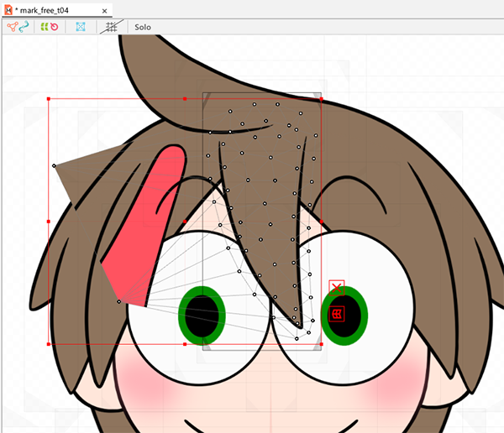Click the red circular target toolbar icon
The image size is (504, 433).
pyautogui.click(x=54, y=27)
